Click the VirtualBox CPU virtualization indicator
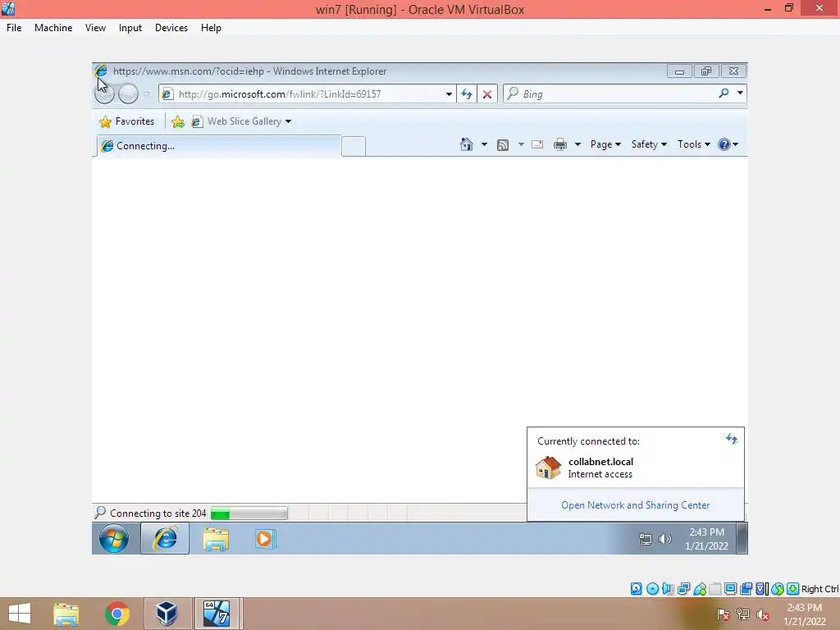The image size is (840, 630). [x=761, y=589]
